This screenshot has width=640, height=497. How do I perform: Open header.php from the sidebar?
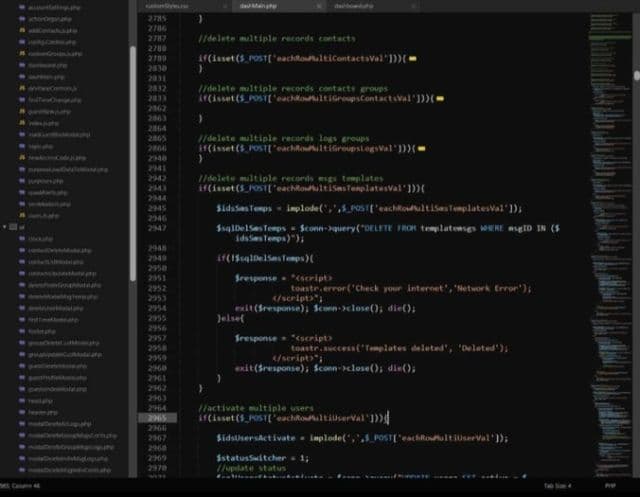[x=41, y=411]
